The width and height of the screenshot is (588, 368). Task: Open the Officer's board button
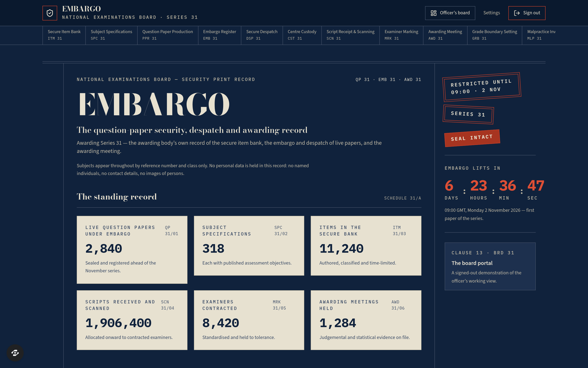[x=450, y=13]
